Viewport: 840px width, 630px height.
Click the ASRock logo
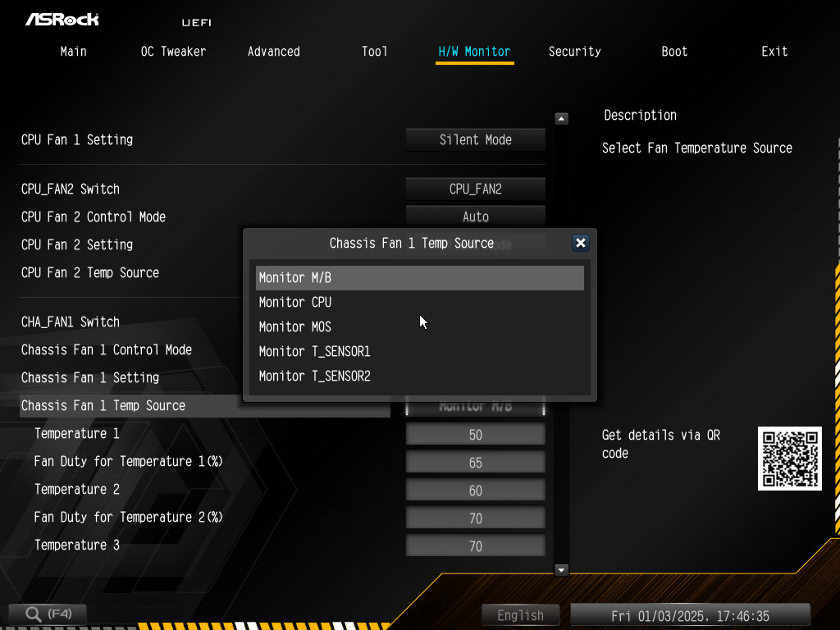click(62, 19)
